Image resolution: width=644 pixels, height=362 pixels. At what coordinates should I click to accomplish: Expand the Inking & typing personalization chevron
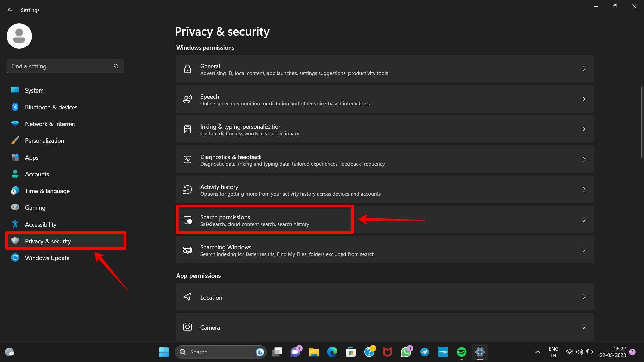[584, 129]
